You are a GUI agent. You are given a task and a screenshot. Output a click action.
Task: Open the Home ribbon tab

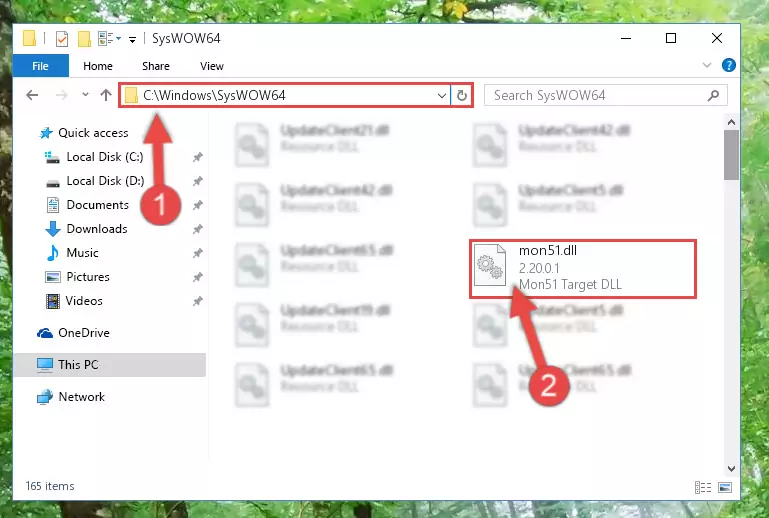coord(98,66)
